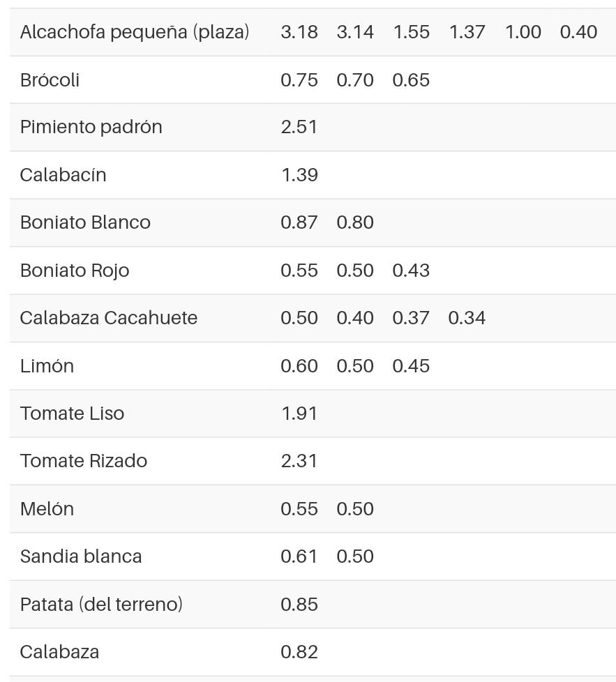Click the Limón price 0.45

[x=411, y=366]
